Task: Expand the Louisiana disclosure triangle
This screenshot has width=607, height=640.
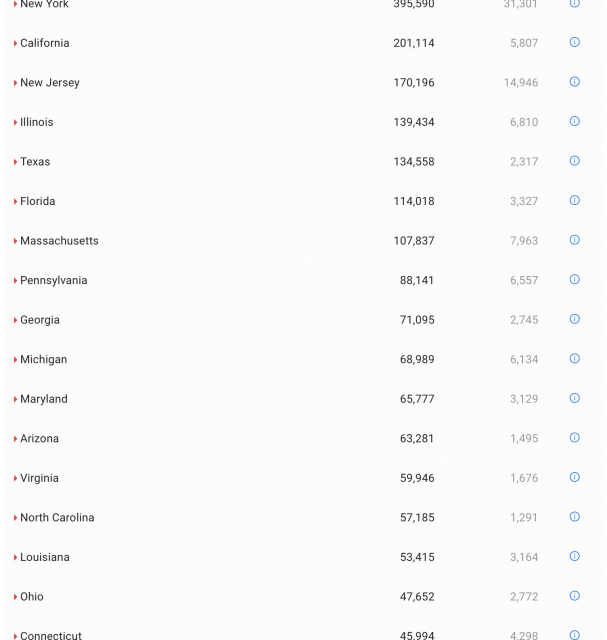Action: coord(15,558)
